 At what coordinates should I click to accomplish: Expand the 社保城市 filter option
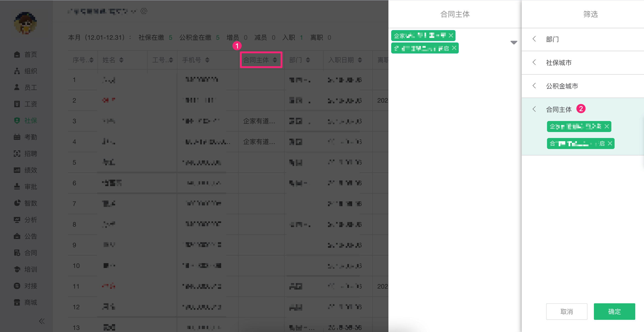(559, 62)
